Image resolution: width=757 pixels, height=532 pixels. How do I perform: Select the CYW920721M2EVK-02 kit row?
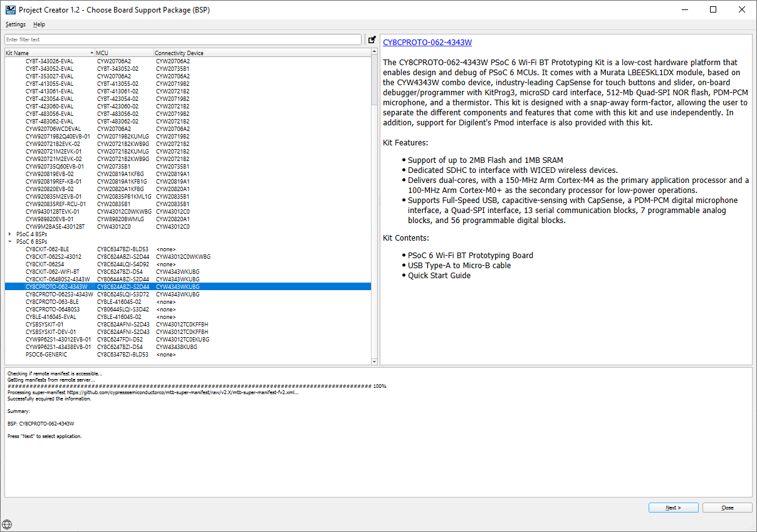point(188,159)
